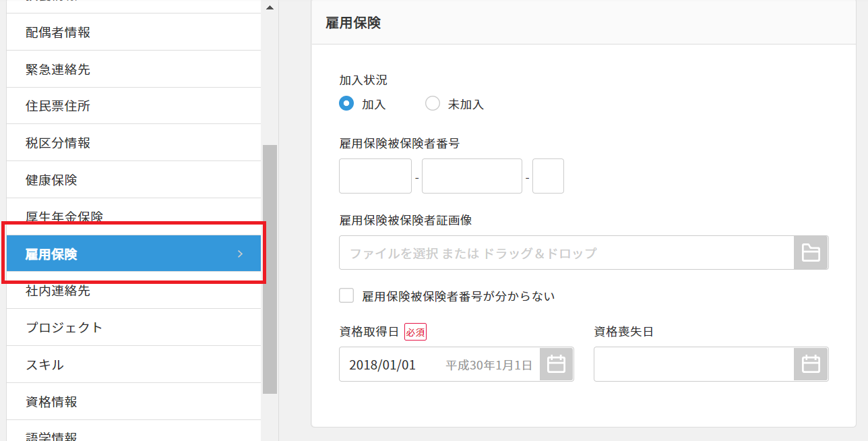The image size is (868, 441).
Task: Navigate to 健康保険 menu item
Action: [x=52, y=180]
